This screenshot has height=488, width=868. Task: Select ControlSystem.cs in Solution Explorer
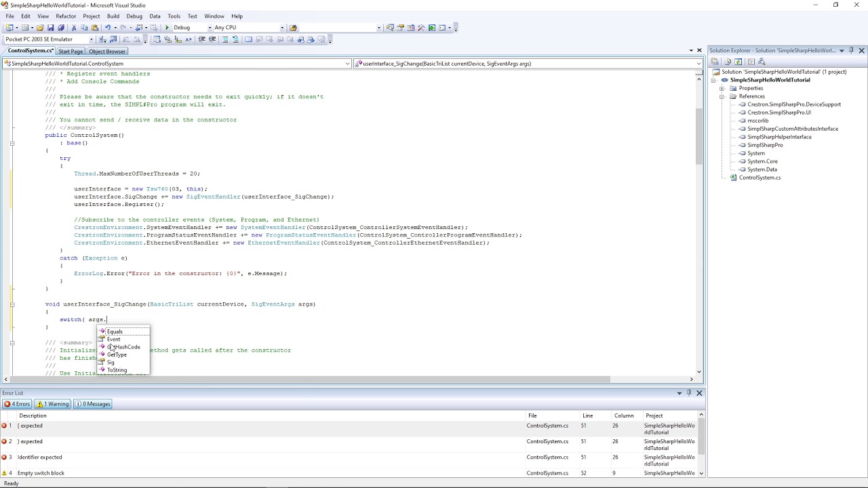point(759,178)
